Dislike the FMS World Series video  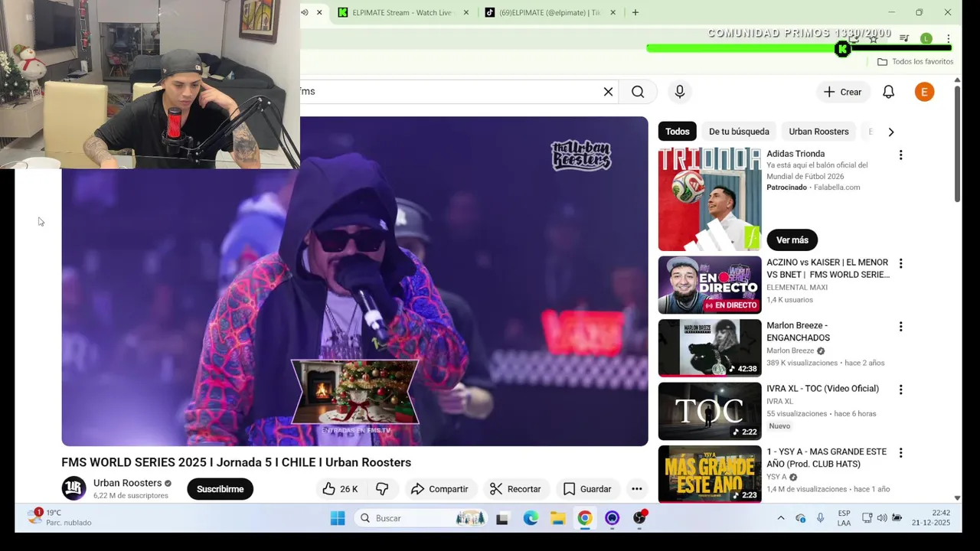pos(382,489)
